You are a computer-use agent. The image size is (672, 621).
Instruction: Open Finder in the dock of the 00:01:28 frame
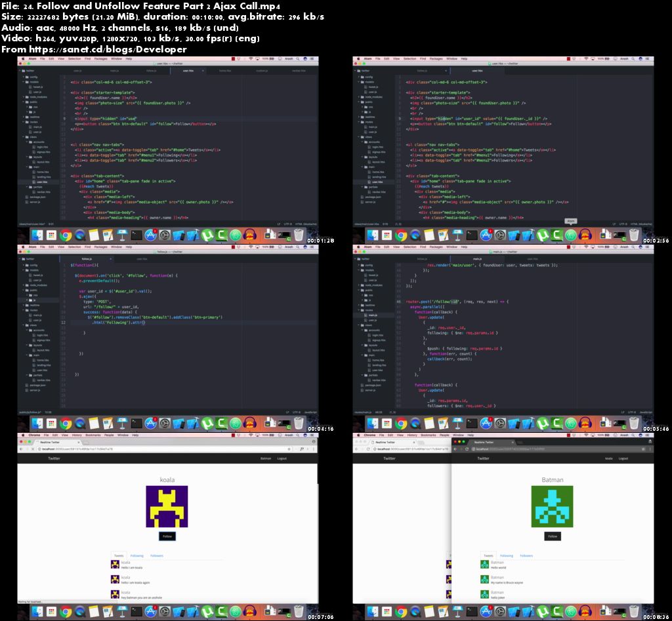[37, 235]
